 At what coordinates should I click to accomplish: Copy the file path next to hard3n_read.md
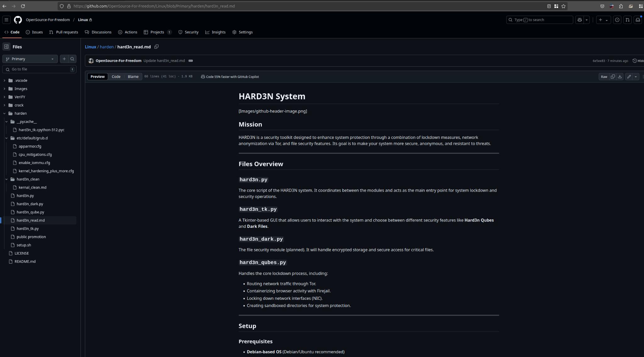[156, 47]
